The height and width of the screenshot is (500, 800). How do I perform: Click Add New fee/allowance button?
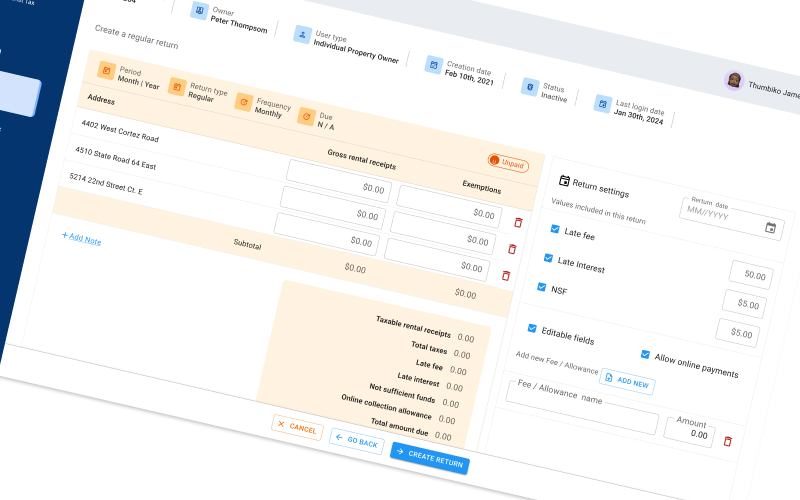coord(628,381)
